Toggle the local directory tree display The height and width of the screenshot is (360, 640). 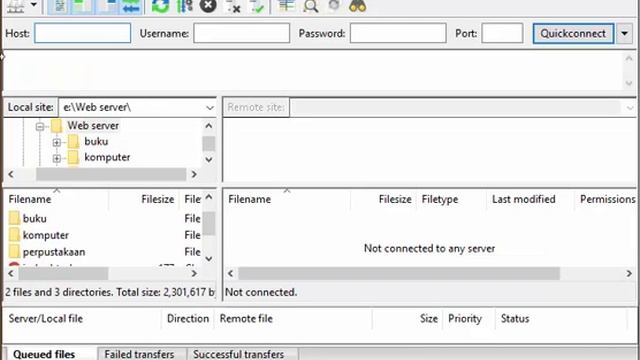pos(82,6)
